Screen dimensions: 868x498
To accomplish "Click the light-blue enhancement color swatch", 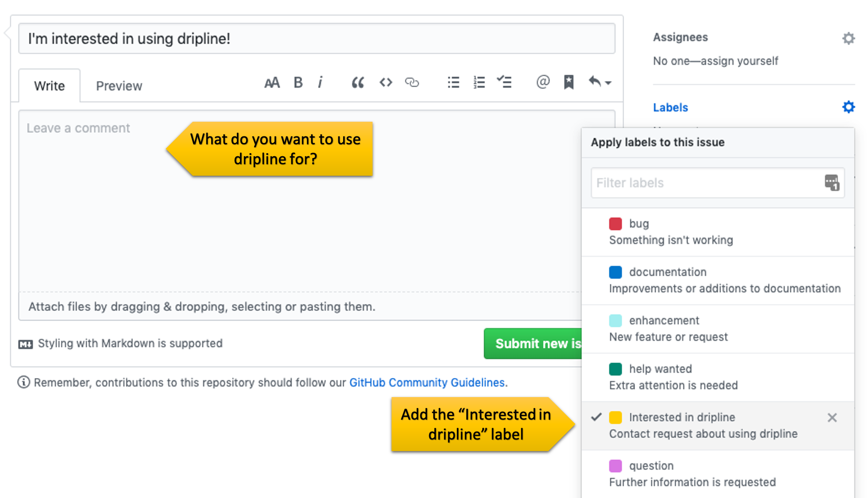I will [615, 320].
